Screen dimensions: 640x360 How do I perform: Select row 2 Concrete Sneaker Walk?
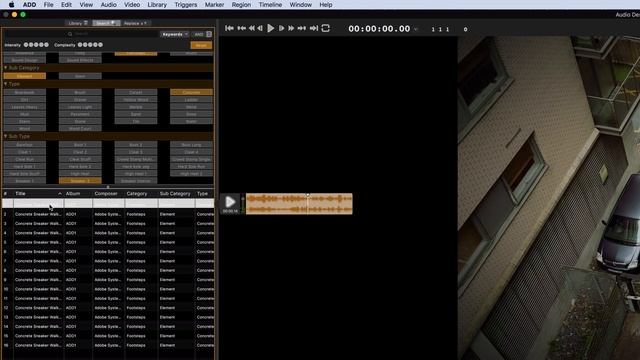pyautogui.click(x=109, y=214)
